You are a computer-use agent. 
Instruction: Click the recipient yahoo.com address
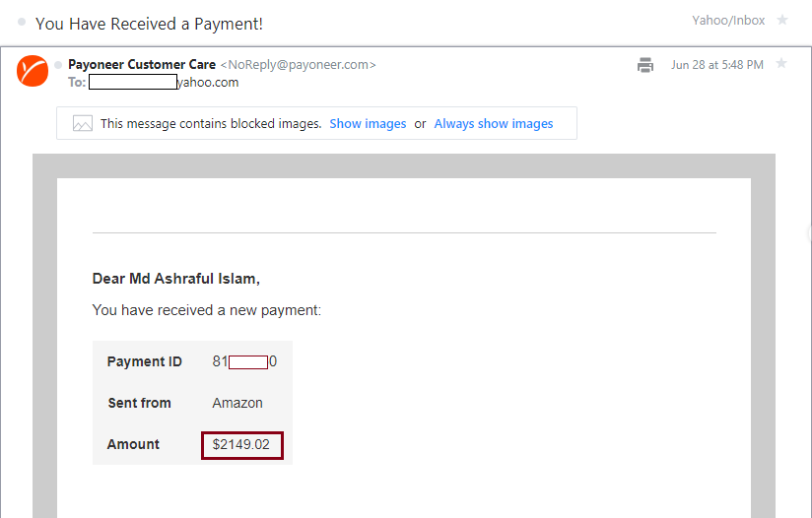[x=164, y=83]
